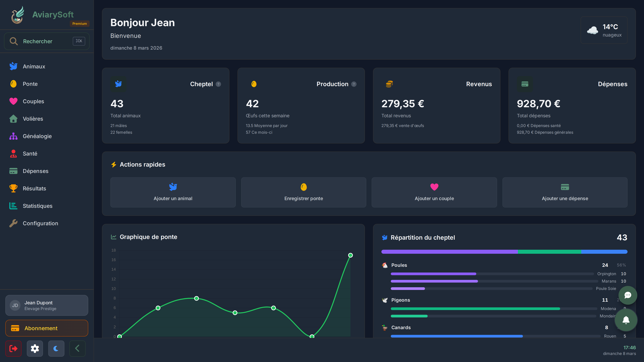
Task: Select the Dépenses menu item
Action: pos(36,171)
